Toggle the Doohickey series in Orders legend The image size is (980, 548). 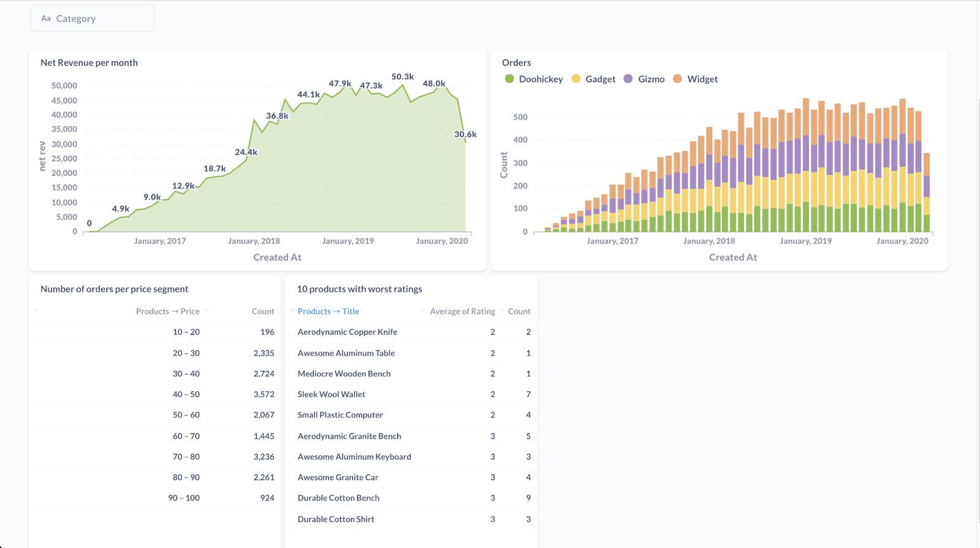[540, 79]
